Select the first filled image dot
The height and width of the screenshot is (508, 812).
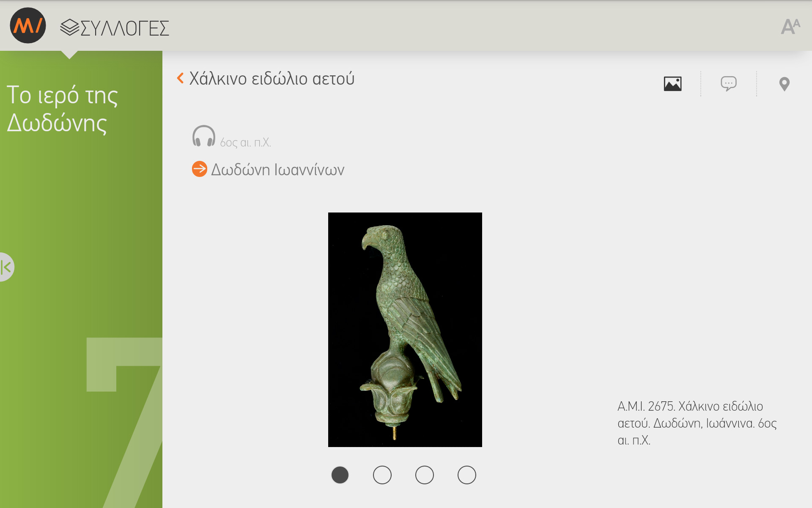point(340,475)
